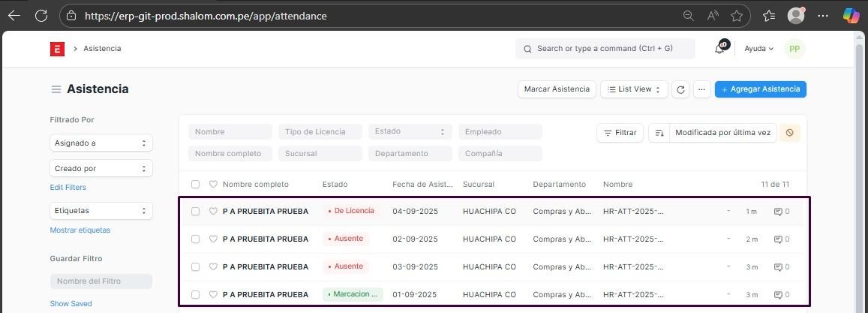Viewport: 868px width, 313px height.
Task: Click the Agregar Asistencia button
Action: (760, 89)
